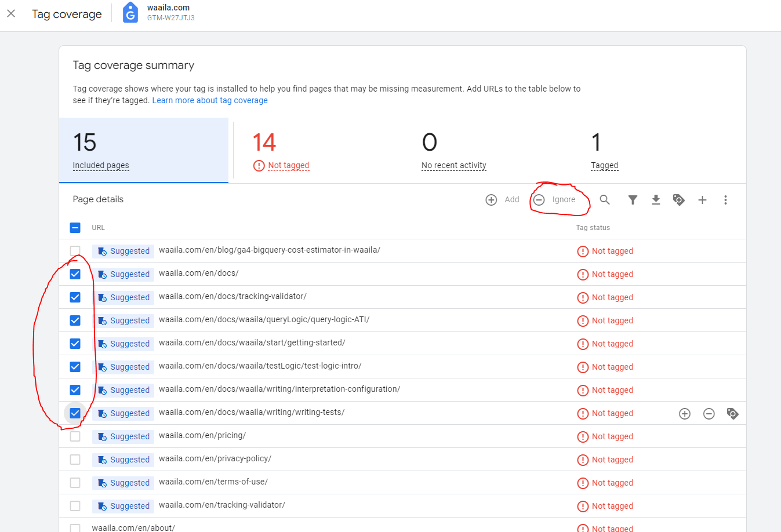Download the page list via download icon

point(656,200)
